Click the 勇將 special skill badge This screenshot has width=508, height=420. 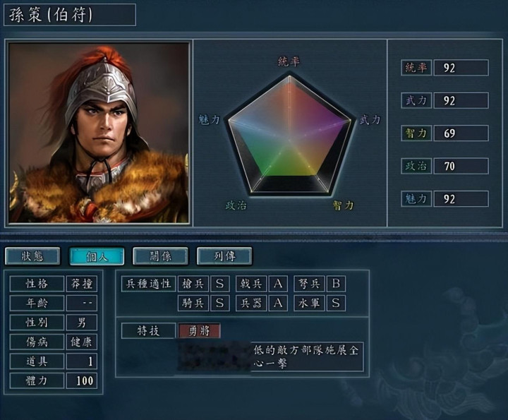click(x=199, y=331)
